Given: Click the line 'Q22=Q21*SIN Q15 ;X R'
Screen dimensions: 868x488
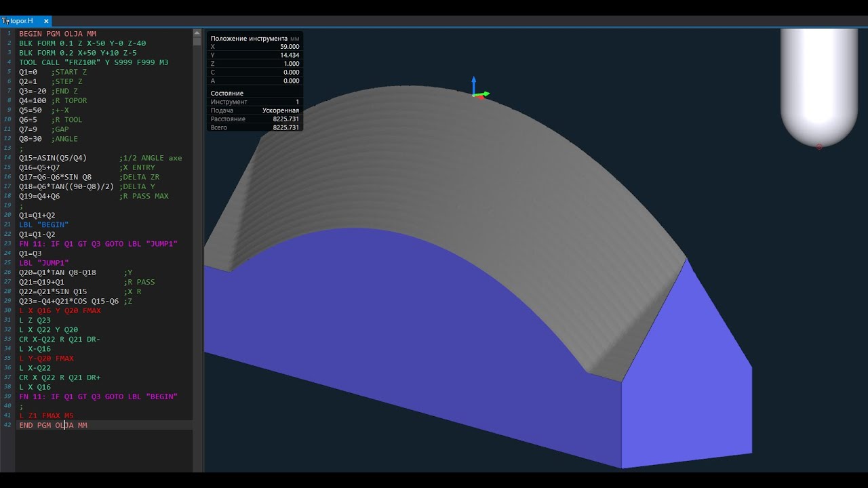Looking at the screenshot, I should (x=80, y=291).
